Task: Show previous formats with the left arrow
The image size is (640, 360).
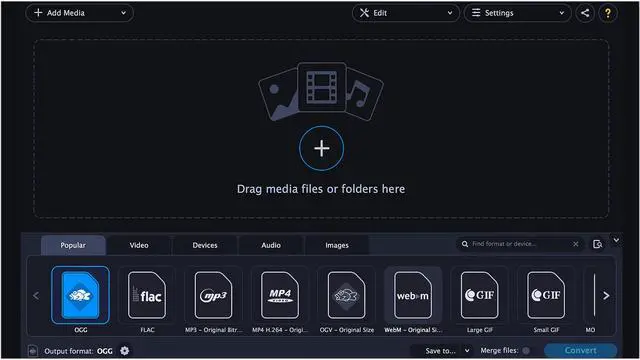Action: [x=36, y=296]
